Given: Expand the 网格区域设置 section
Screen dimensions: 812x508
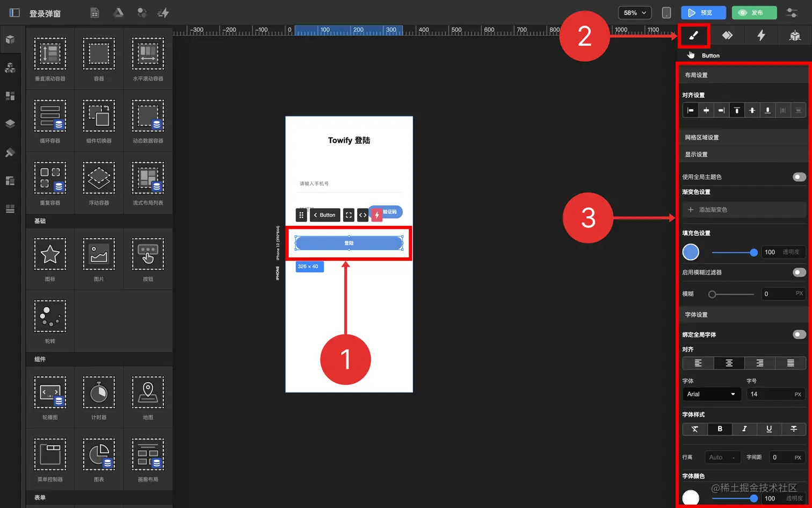Looking at the screenshot, I should [743, 138].
